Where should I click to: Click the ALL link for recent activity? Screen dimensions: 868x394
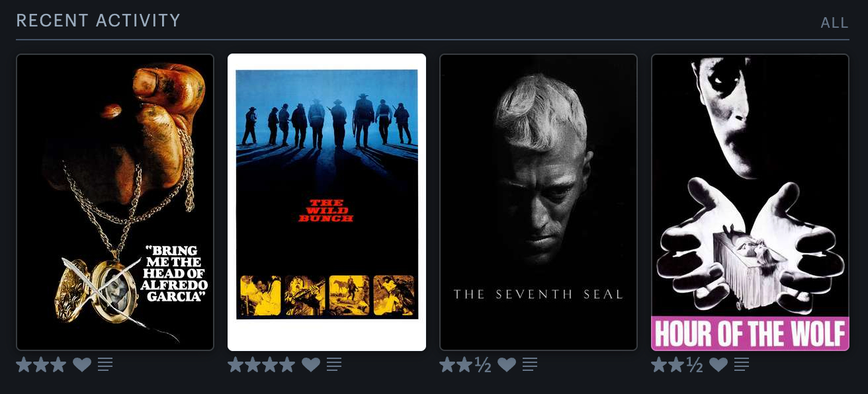834,23
